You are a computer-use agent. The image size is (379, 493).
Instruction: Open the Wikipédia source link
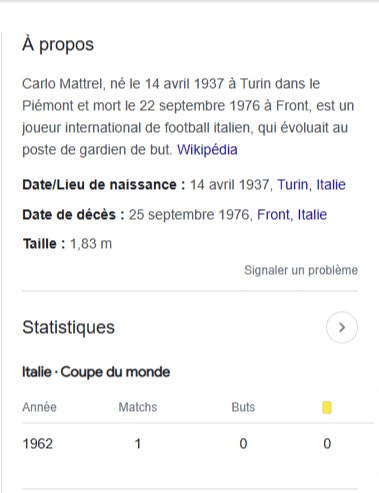207,150
